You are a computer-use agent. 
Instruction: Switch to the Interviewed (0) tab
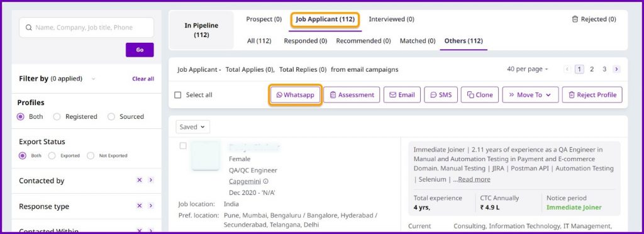pyautogui.click(x=391, y=19)
